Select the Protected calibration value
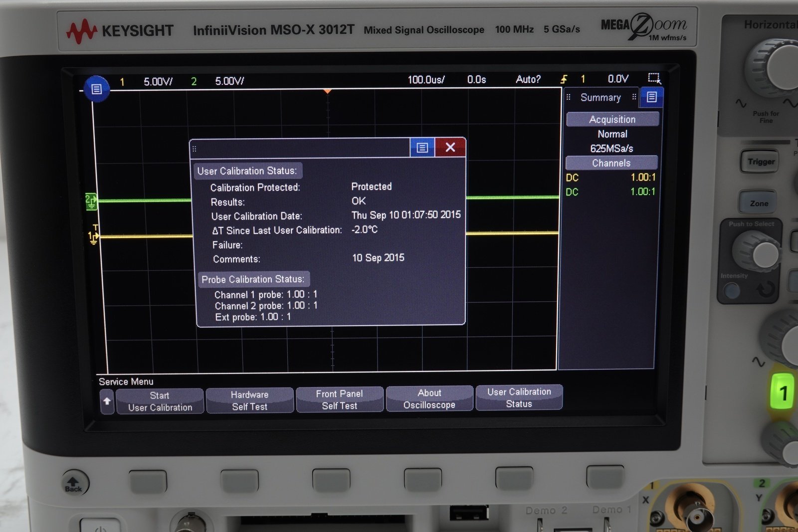The image size is (798, 532). click(x=372, y=186)
